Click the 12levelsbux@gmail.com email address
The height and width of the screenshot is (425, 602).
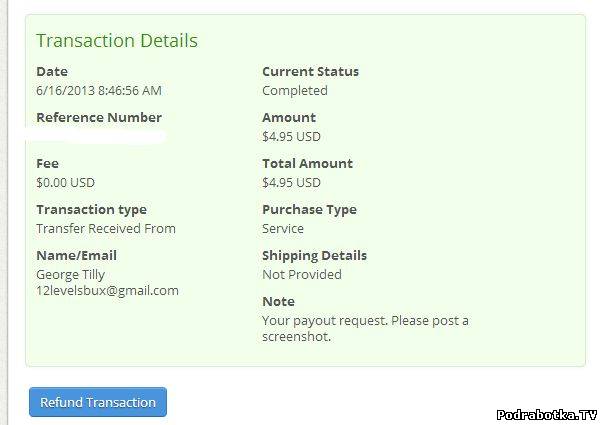[107, 291]
